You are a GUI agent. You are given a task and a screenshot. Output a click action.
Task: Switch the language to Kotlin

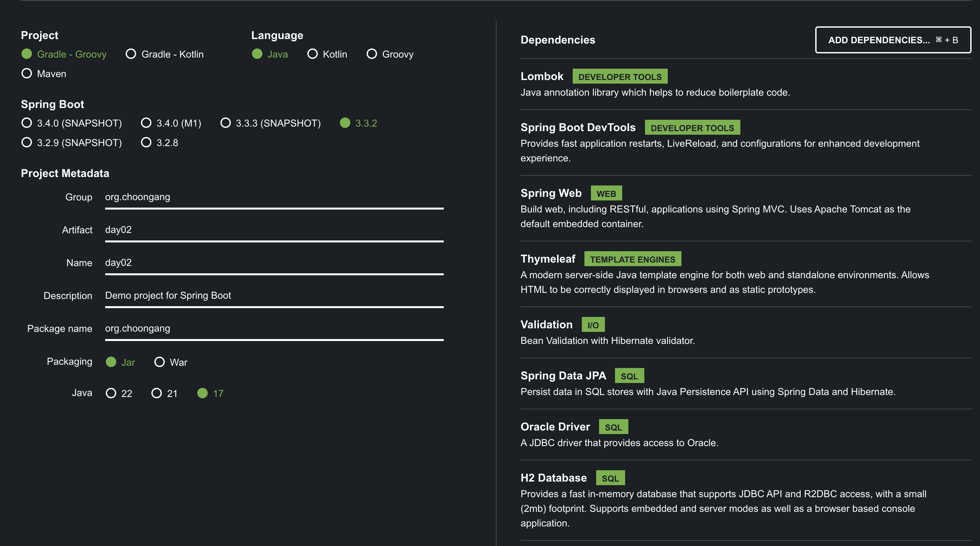coord(313,54)
